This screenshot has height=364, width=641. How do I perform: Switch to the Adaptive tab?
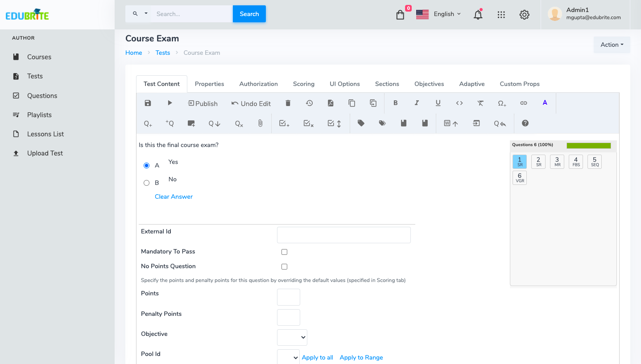(x=472, y=84)
